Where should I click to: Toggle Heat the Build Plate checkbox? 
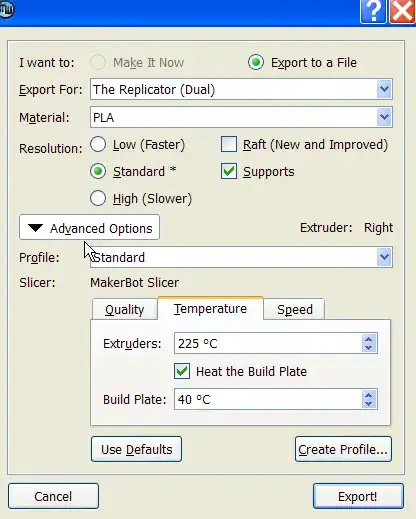click(x=182, y=371)
